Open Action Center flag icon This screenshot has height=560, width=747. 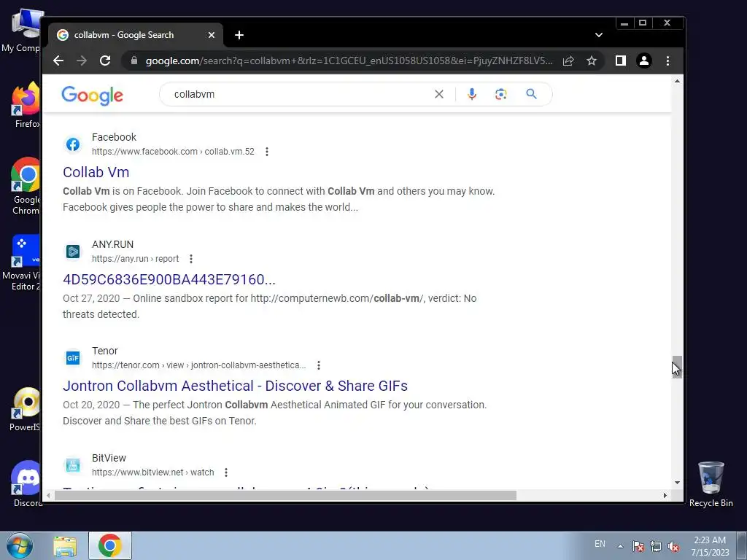point(638,546)
